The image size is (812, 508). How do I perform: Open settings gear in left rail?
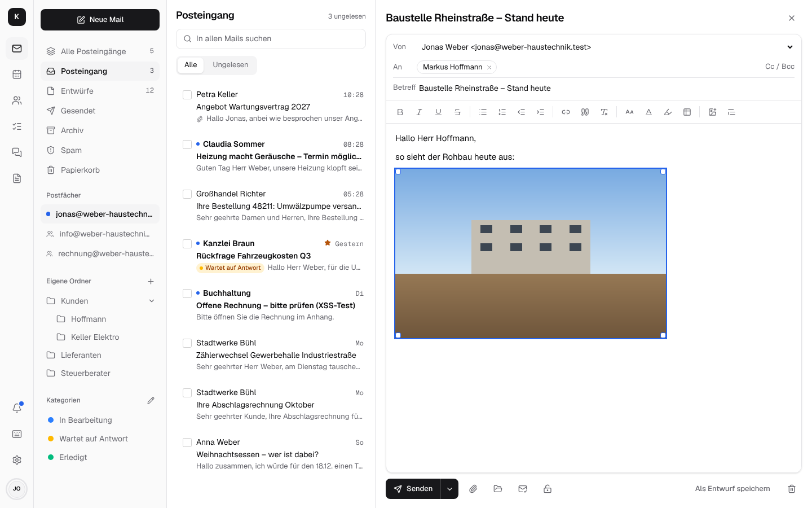click(x=17, y=460)
